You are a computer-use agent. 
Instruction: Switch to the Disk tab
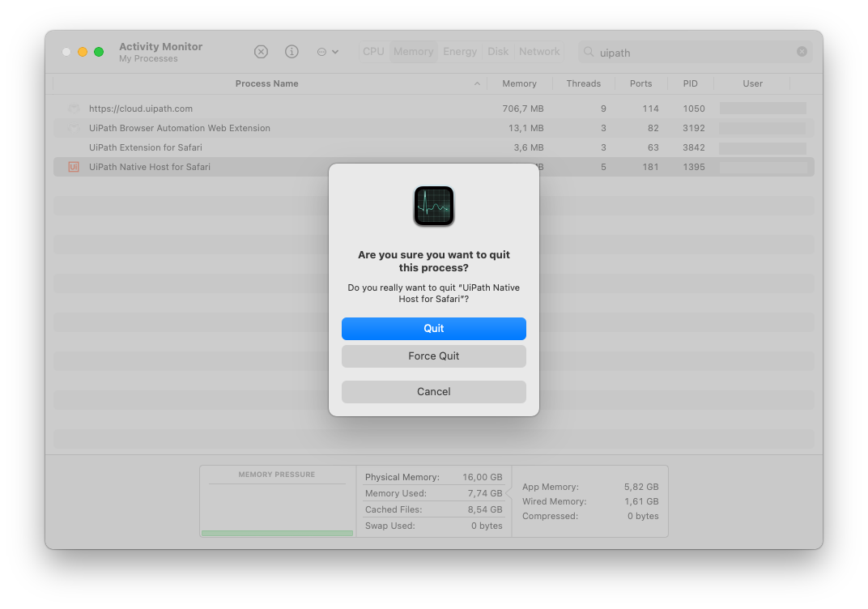click(498, 52)
